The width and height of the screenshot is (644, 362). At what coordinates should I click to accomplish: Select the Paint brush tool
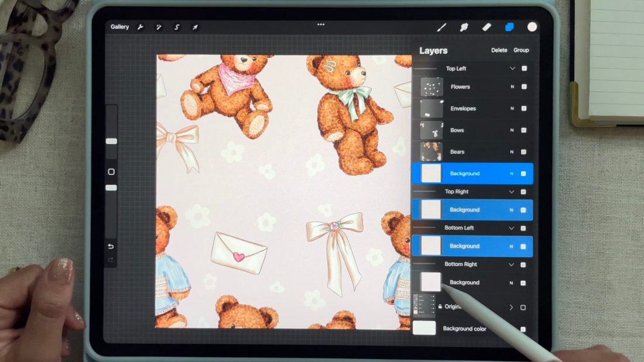[442, 27]
